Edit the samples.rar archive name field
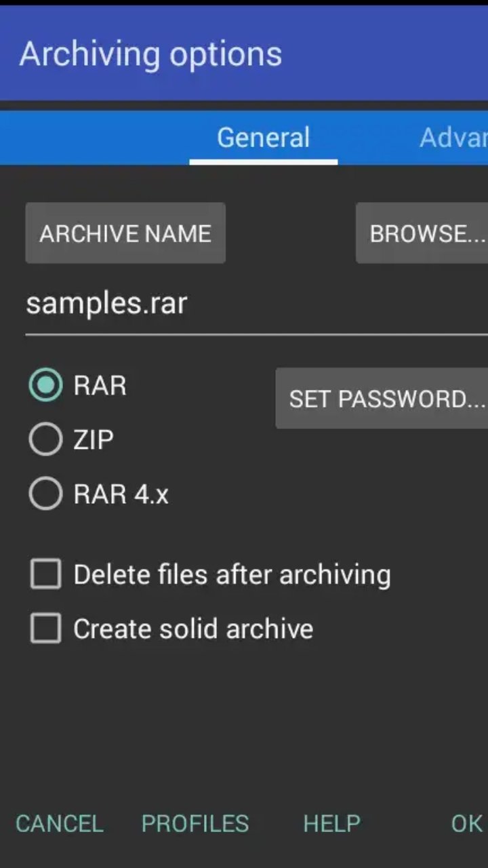The image size is (488, 868). point(256,305)
